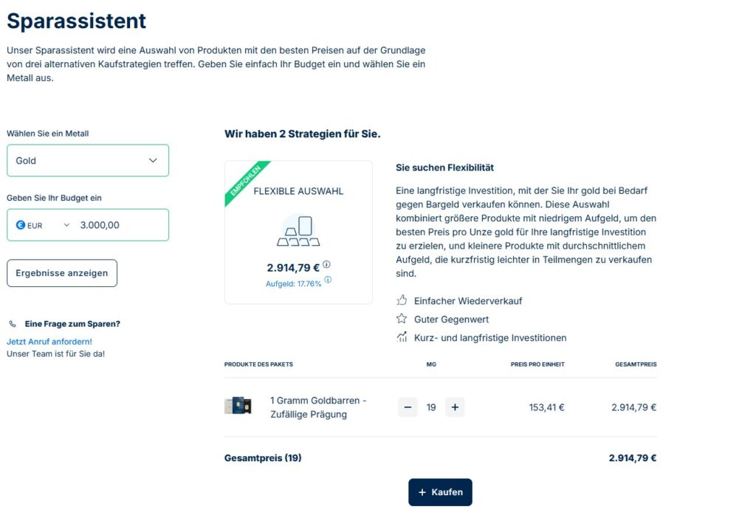Click the gold bars illustration in Flexible Auswahl card

point(298,231)
